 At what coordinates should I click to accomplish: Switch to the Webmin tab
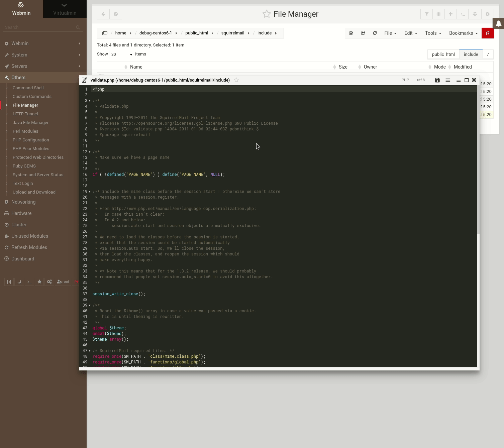[x=21, y=9]
